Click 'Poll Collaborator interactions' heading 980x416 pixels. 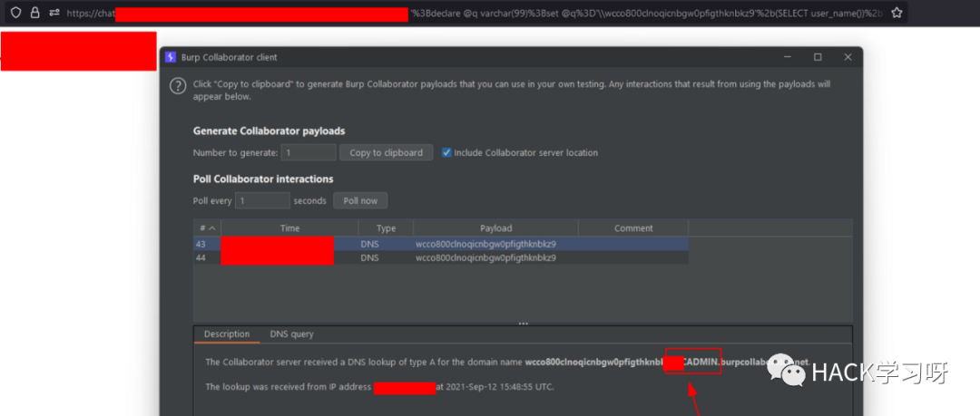click(x=263, y=179)
